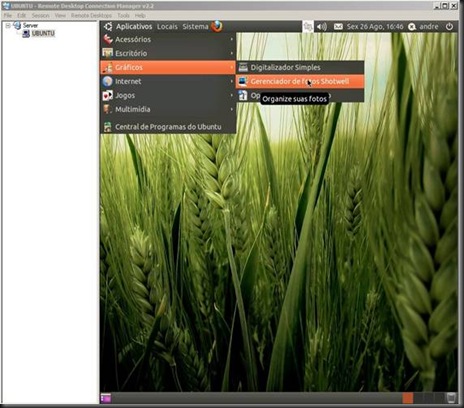The height and width of the screenshot is (408, 464).
Task: Expand the Multimídia submenu
Action: (168, 109)
